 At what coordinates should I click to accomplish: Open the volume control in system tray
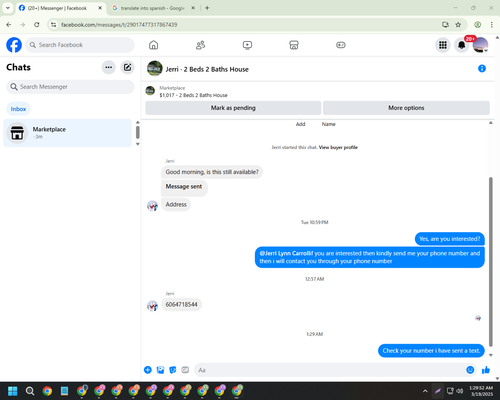[x=460, y=391]
